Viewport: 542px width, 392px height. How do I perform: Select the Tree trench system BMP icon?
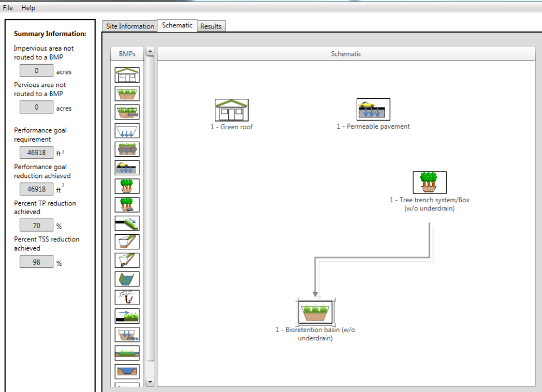pos(127,186)
